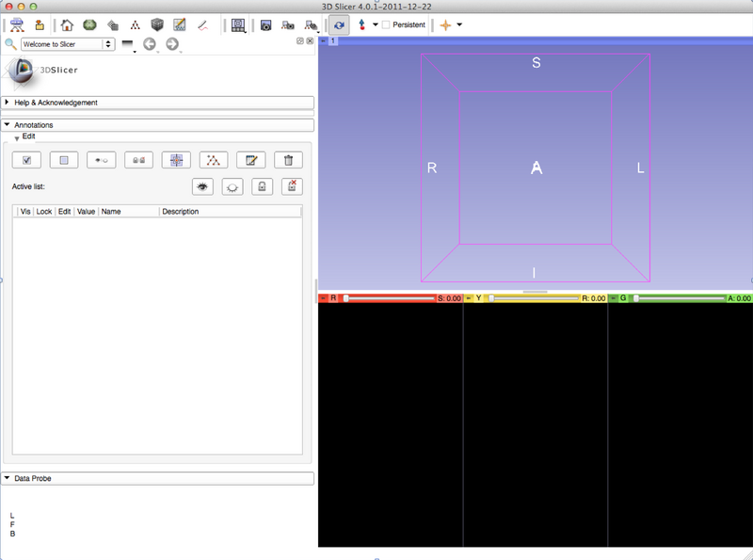Image resolution: width=753 pixels, height=560 pixels.
Task: Go to the previous module with back arrow
Action: pyautogui.click(x=150, y=44)
